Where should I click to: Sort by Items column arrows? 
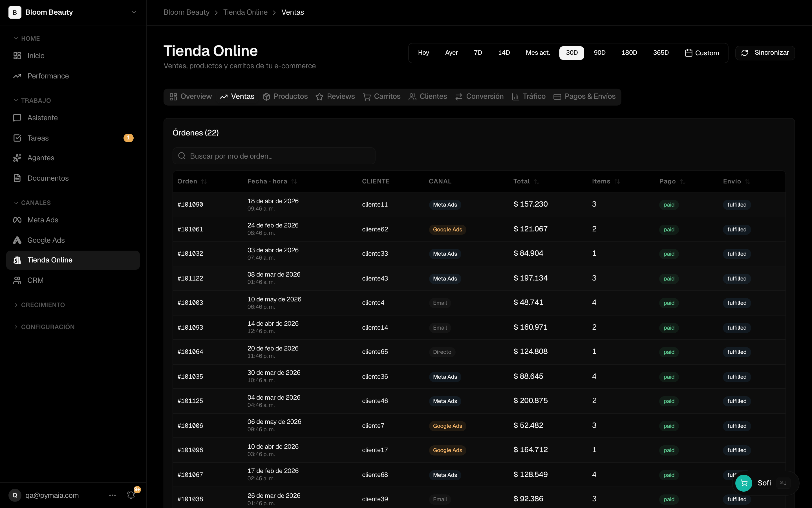(x=617, y=181)
